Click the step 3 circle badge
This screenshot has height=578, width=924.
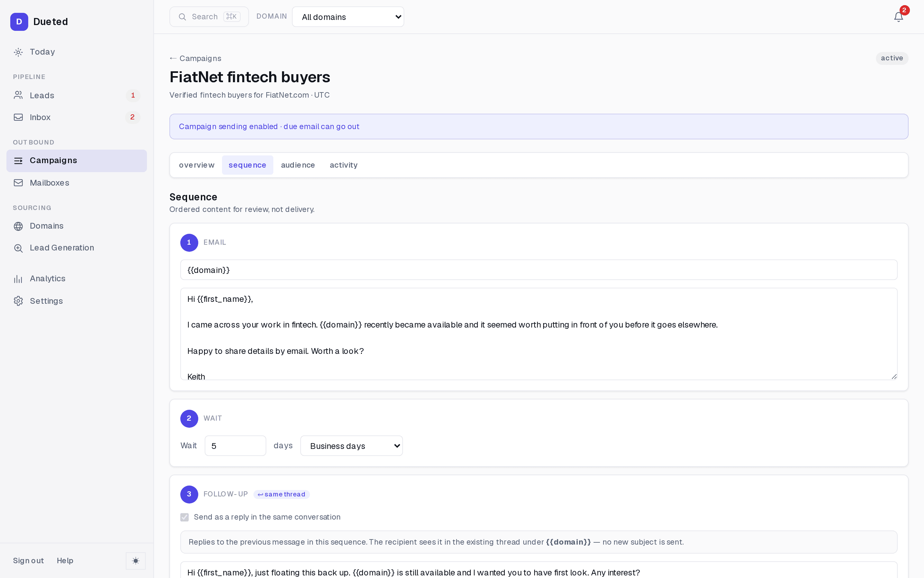pyautogui.click(x=189, y=494)
